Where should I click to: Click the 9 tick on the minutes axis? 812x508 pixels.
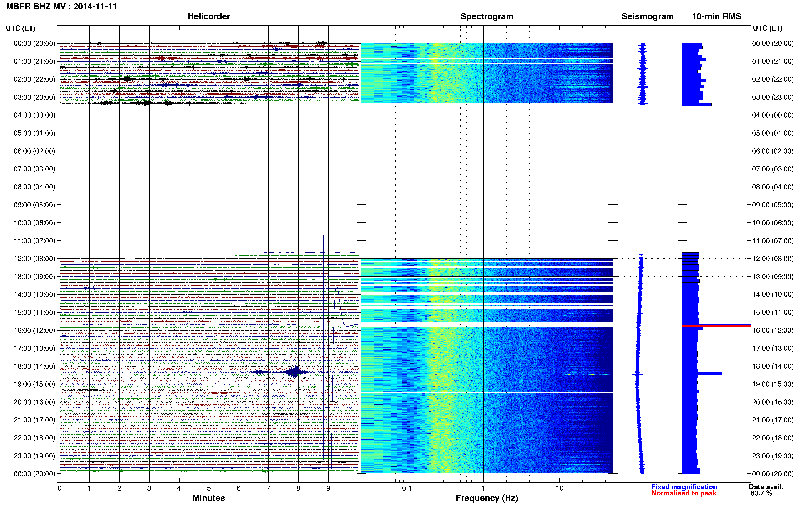(x=328, y=488)
